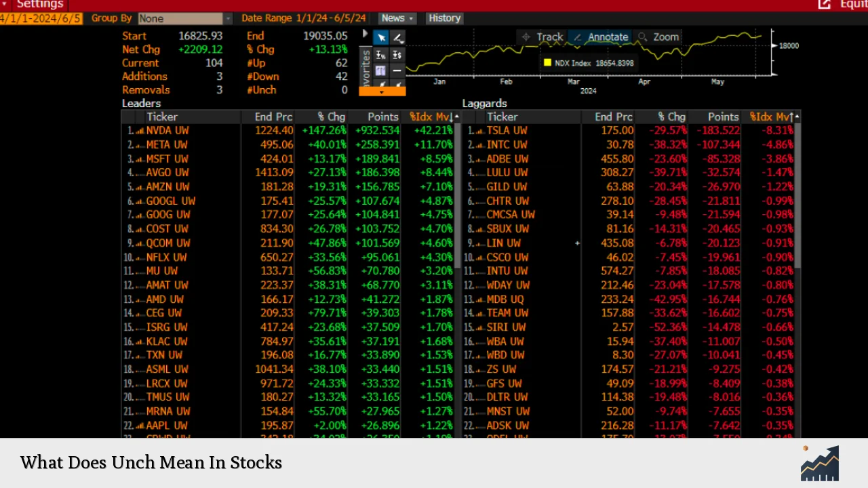Select the MSFT UW leader row
This screenshot has width=868, height=488.
pos(288,159)
